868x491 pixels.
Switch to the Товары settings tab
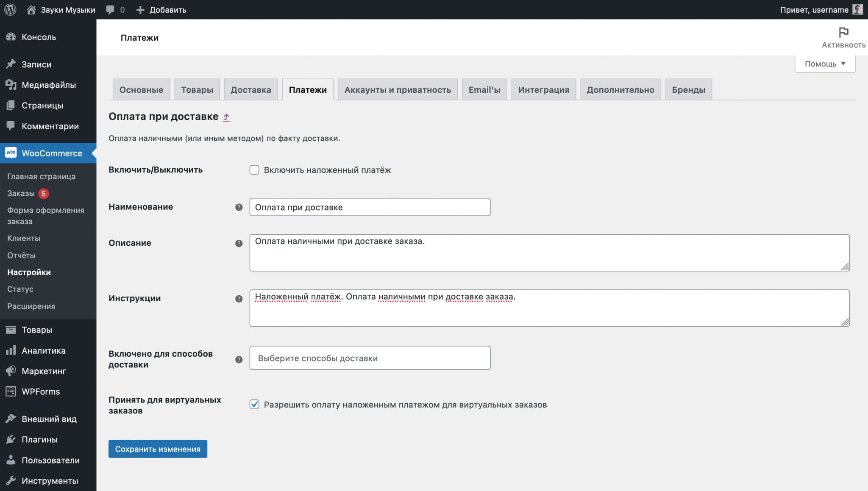[197, 89]
